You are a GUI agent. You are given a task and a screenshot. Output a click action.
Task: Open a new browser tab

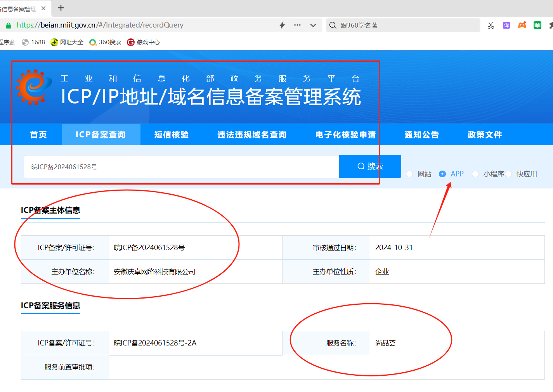point(61,8)
